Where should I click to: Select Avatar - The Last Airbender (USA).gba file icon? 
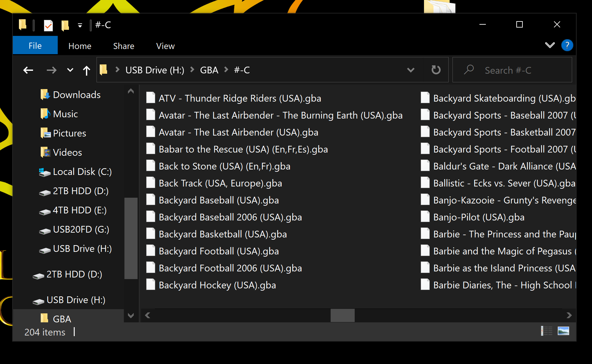point(151,131)
